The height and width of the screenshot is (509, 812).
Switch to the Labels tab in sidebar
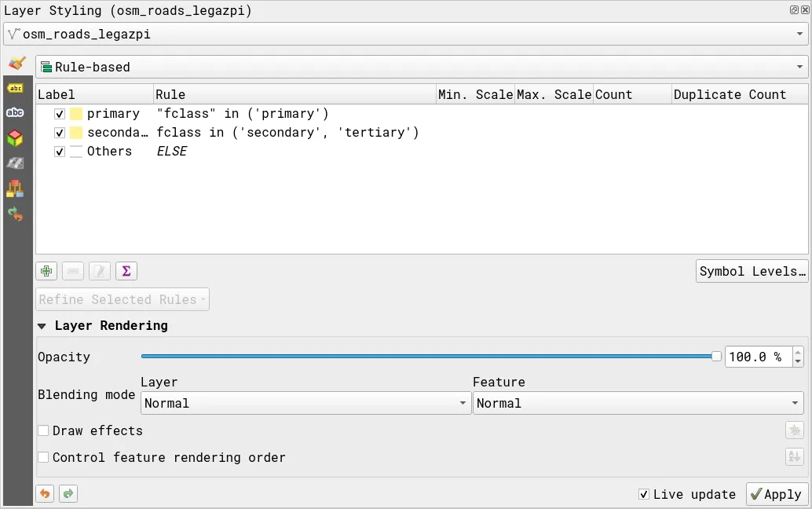click(x=15, y=88)
